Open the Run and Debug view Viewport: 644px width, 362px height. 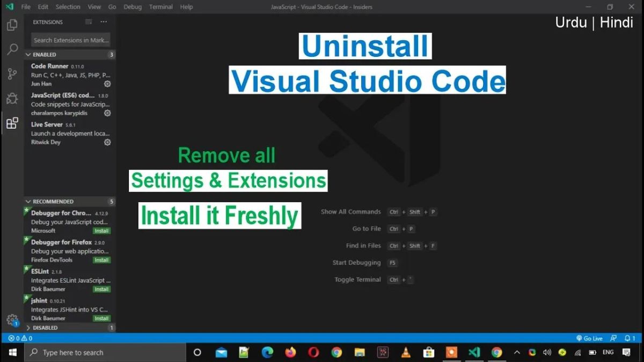12,99
